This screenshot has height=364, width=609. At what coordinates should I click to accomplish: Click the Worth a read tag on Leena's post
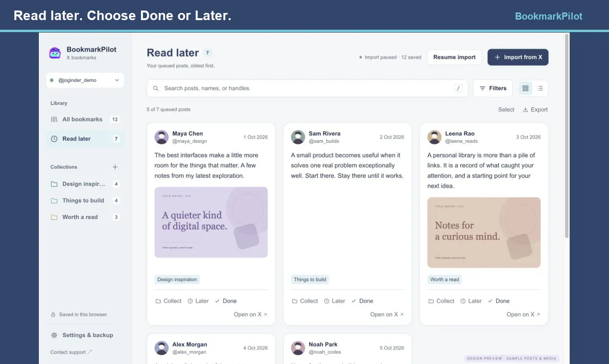[445, 280]
